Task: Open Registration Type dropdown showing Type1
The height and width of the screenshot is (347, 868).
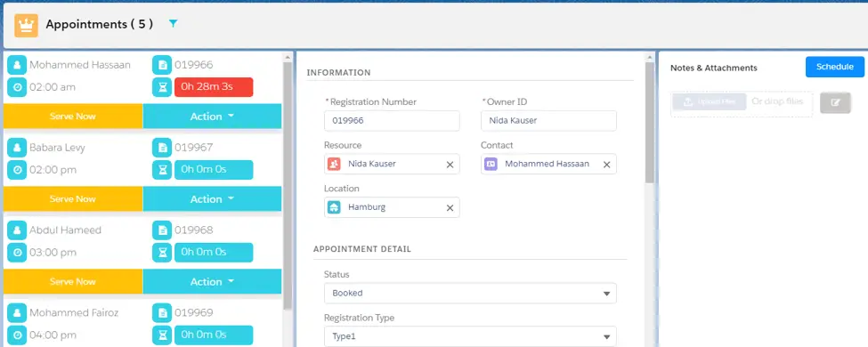Action: coord(470,336)
